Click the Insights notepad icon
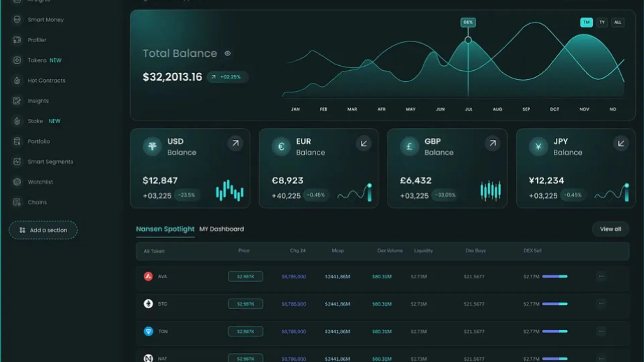 [x=17, y=101]
